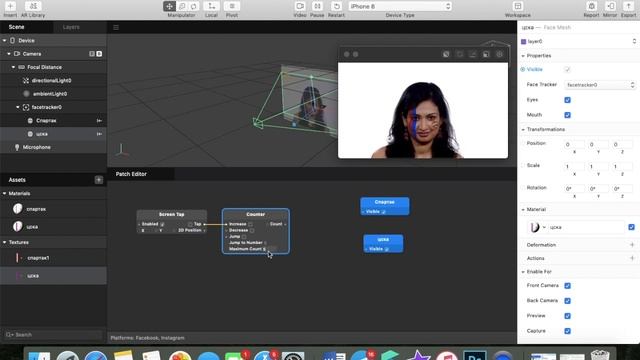Toggle the Eyes checkbox
The width and height of the screenshot is (640, 360).
(567, 100)
